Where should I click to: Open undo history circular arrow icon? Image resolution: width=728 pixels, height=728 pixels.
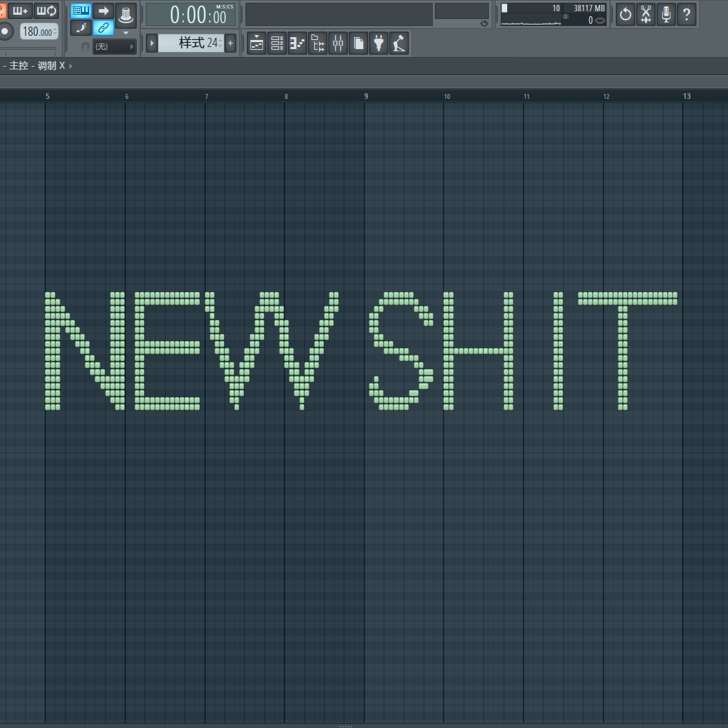tap(625, 14)
